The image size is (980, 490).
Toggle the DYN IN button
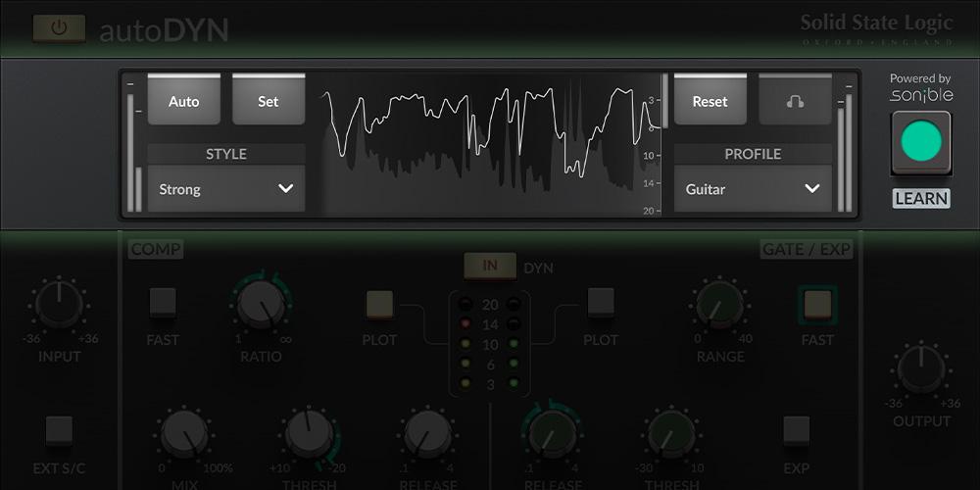click(490, 266)
